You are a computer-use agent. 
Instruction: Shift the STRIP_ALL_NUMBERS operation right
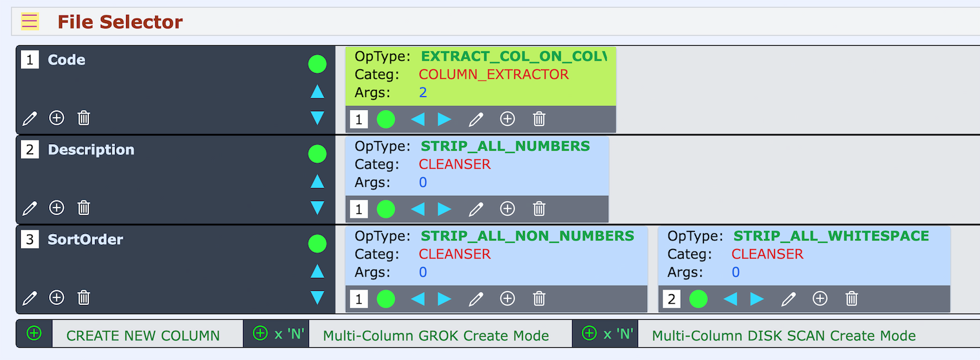pos(445,209)
